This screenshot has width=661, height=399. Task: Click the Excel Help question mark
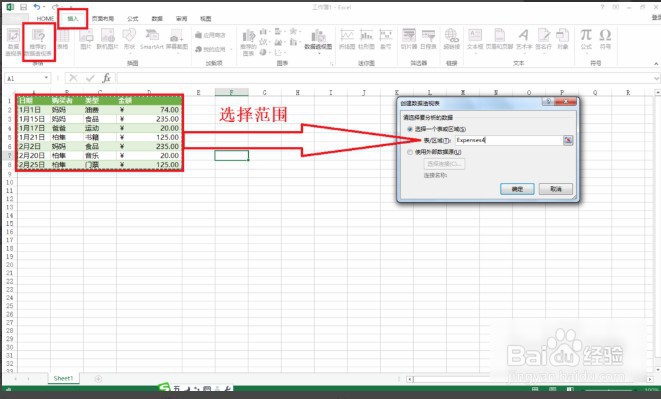[x=602, y=7]
